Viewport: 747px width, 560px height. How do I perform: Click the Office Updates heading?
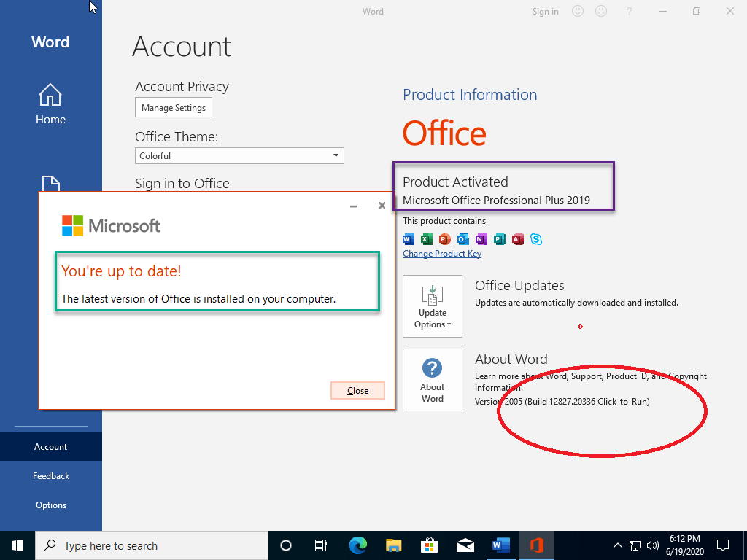(519, 285)
